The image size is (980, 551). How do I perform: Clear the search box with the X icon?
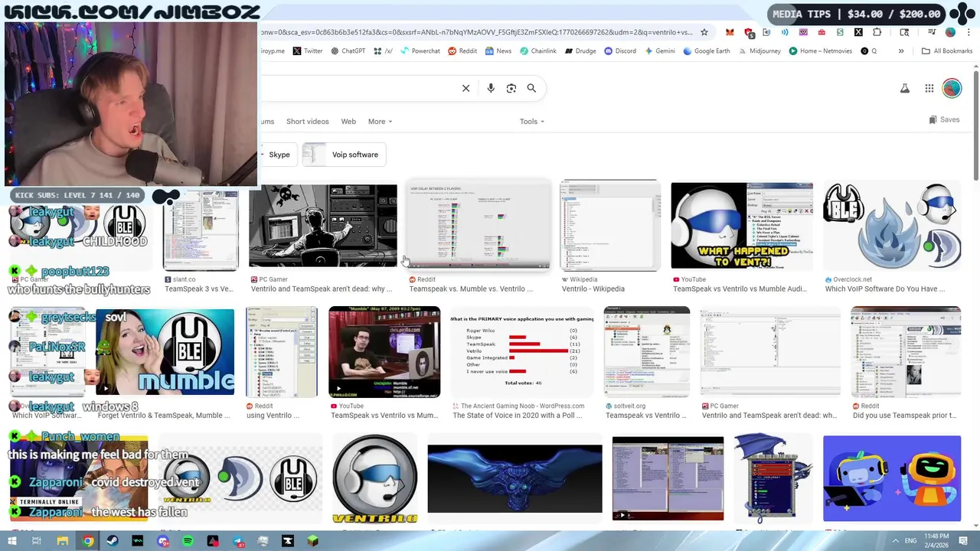(x=465, y=88)
